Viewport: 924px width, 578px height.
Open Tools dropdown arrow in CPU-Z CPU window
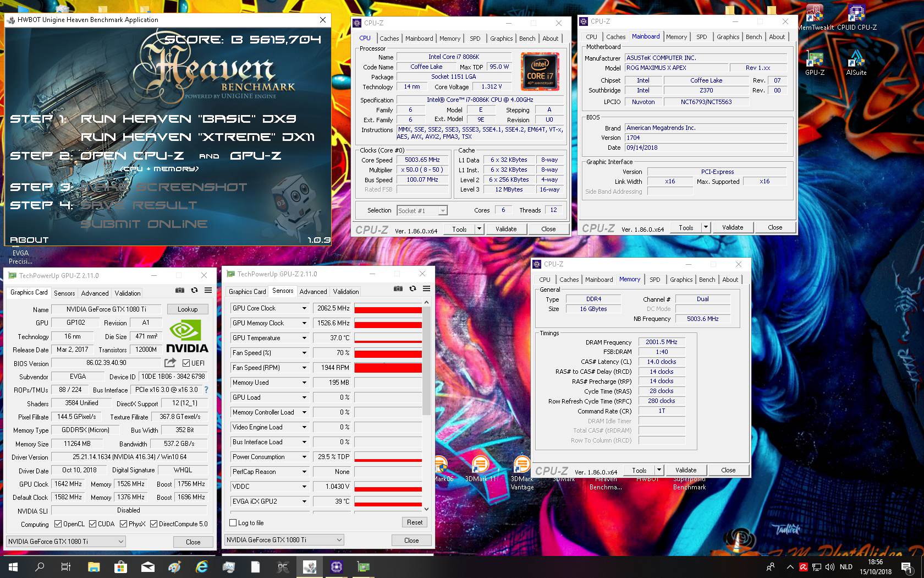pos(479,228)
